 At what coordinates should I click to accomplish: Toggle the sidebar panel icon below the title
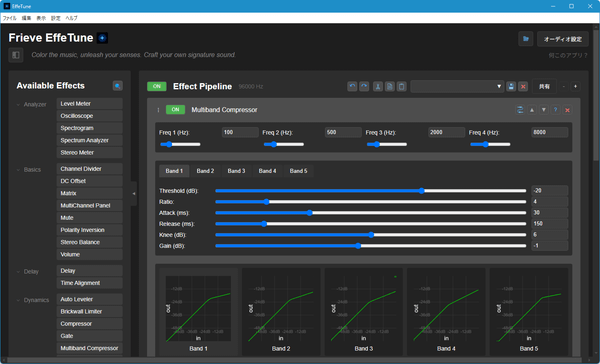tap(16, 55)
